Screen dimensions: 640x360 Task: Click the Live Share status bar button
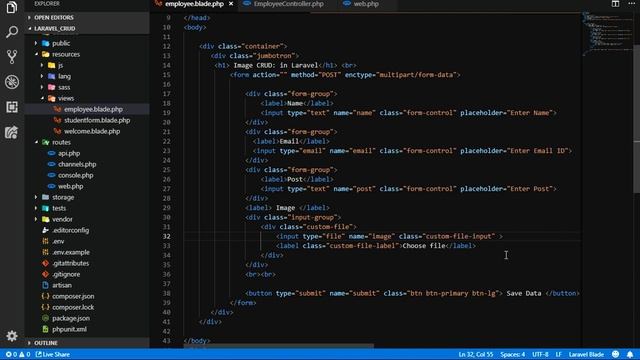pos(53,354)
